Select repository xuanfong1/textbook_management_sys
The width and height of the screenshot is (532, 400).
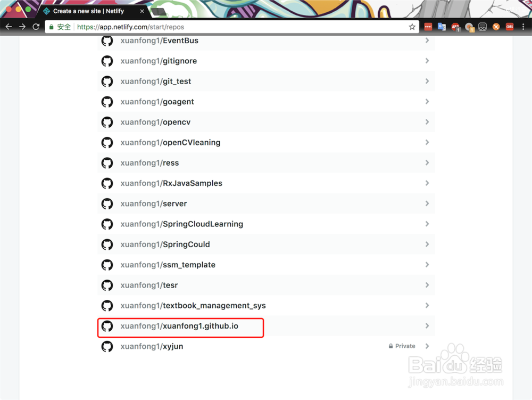(266, 306)
